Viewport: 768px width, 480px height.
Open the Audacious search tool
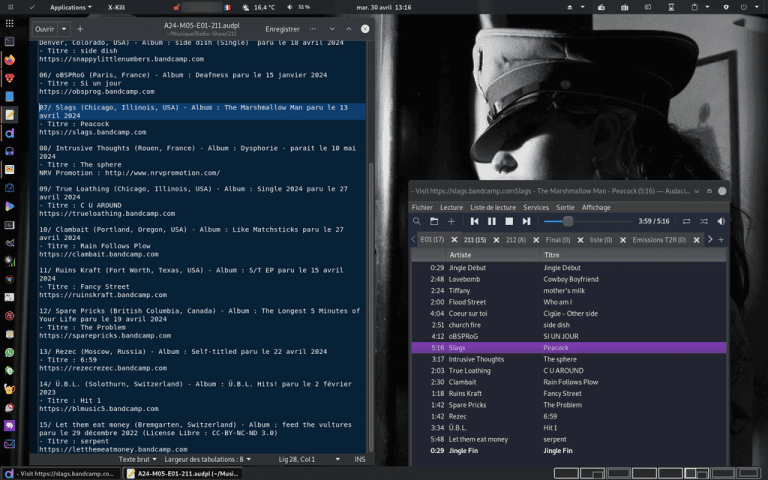417,221
